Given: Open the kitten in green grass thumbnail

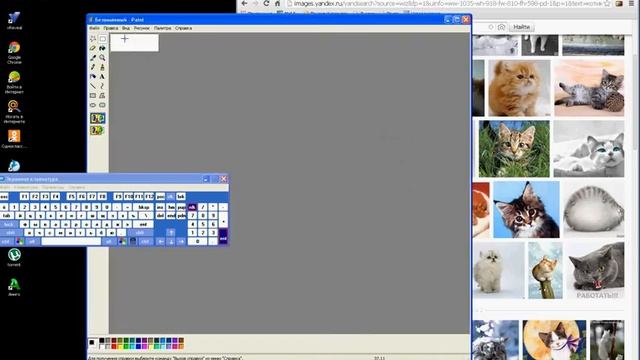Looking at the screenshot, I should (x=514, y=149).
